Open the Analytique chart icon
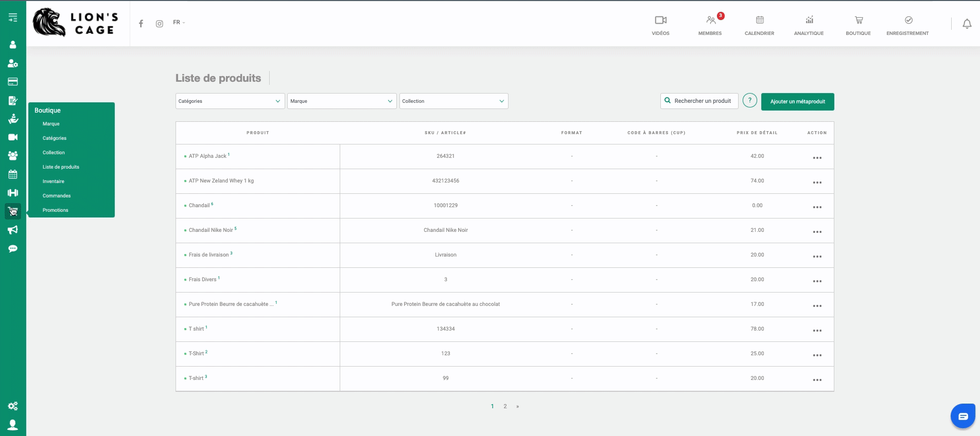The height and width of the screenshot is (436, 980). click(809, 25)
